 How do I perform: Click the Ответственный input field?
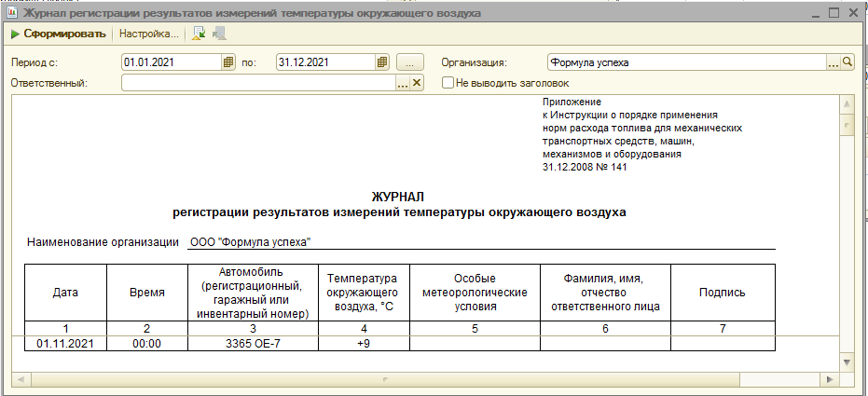(x=257, y=83)
